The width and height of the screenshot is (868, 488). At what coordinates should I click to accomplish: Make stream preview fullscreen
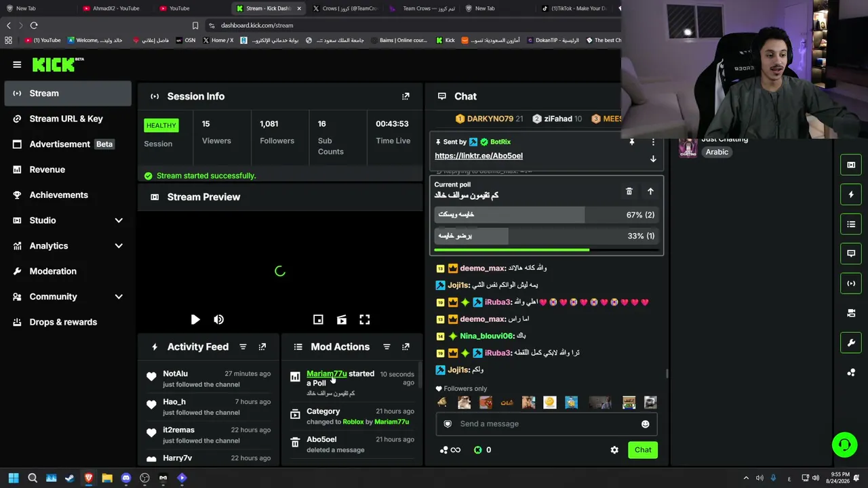pyautogui.click(x=365, y=319)
